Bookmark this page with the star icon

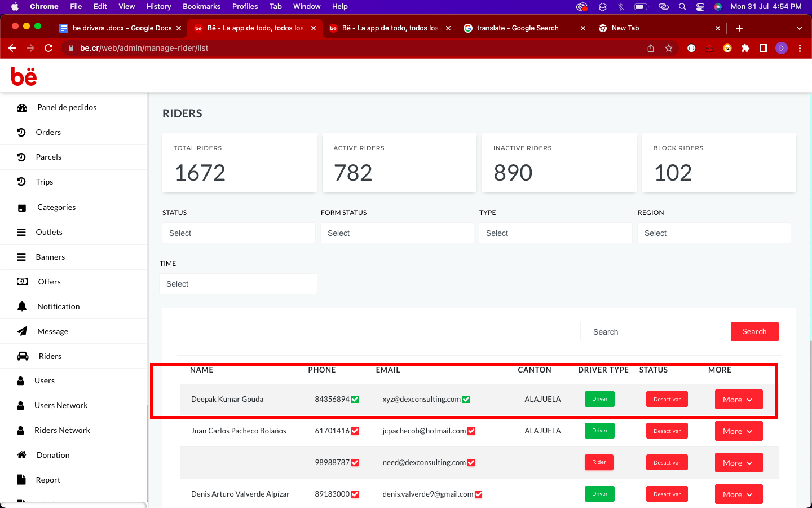coord(669,48)
